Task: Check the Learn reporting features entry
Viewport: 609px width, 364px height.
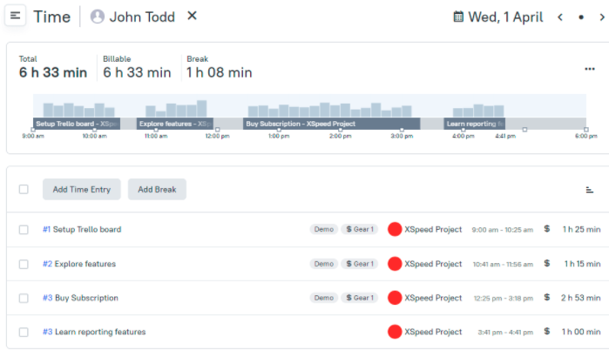Action: (x=24, y=332)
